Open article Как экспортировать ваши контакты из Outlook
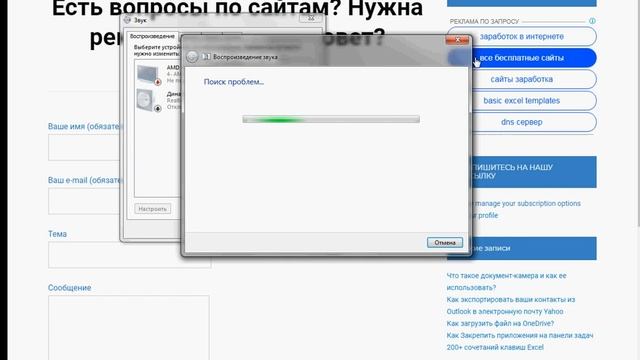This screenshot has width=640, height=360. (511, 305)
